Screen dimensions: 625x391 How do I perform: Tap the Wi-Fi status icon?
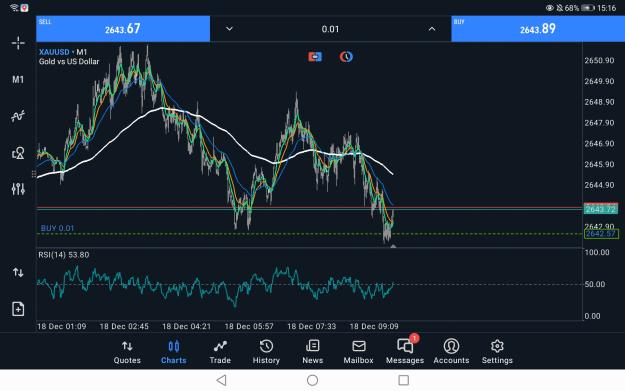point(14,8)
